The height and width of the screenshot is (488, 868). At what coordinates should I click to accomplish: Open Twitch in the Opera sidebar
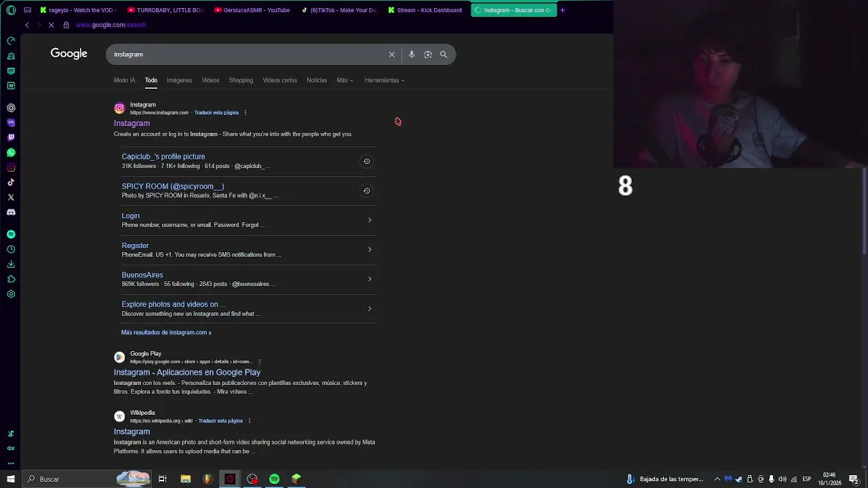tap(11, 138)
